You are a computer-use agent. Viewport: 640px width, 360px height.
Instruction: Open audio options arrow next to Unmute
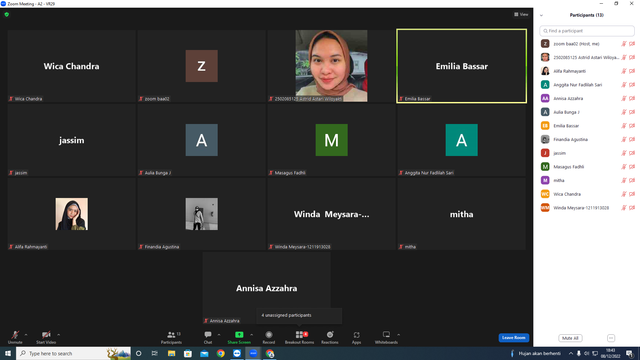point(26,335)
